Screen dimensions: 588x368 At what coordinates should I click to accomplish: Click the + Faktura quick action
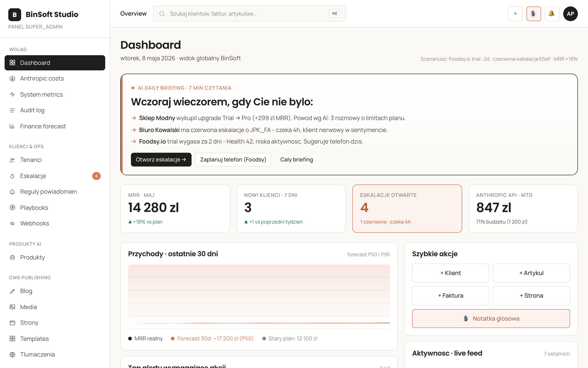click(x=450, y=296)
